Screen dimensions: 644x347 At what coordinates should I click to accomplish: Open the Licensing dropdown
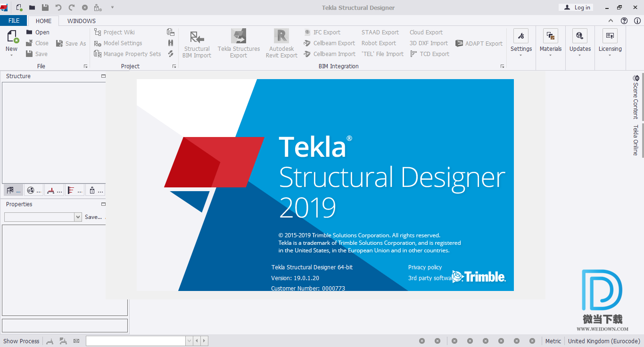(x=610, y=43)
